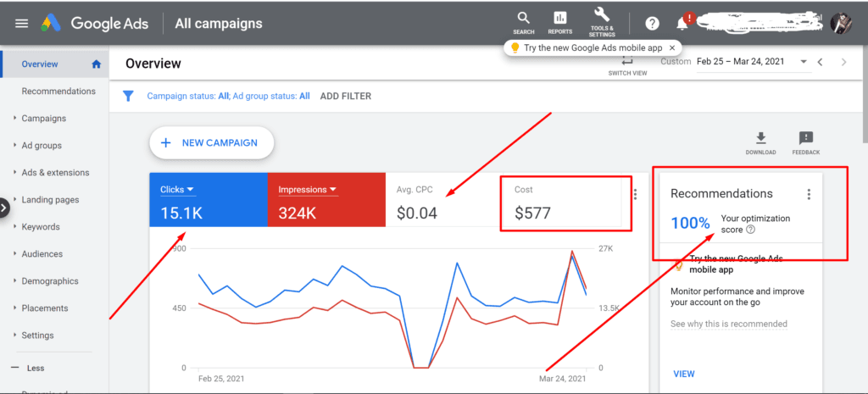Viewport: 868px width, 394px height.
Task: Open the hamburger main menu
Action: [21, 23]
